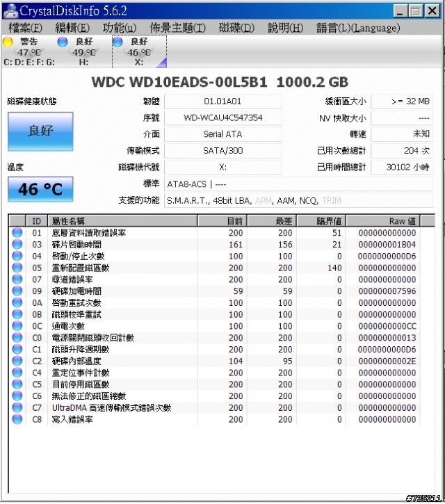Viewport: 445px width, 504px height.
Task: Click the status orb for attribute C2
Action: pyautogui.click(x=17, y=361)
